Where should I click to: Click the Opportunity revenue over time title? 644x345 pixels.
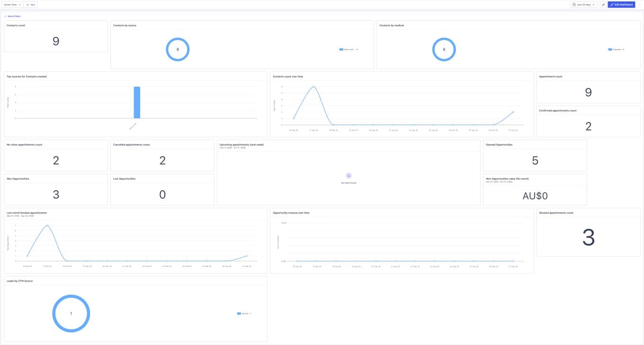(x=291, y=212)
